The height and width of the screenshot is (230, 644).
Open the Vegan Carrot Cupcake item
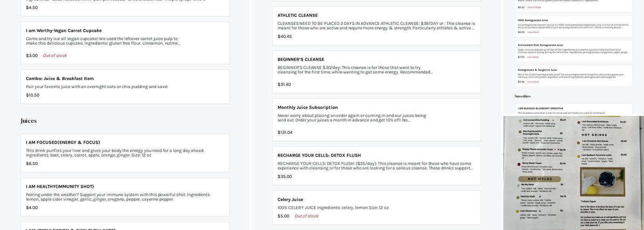coord(125,43)
